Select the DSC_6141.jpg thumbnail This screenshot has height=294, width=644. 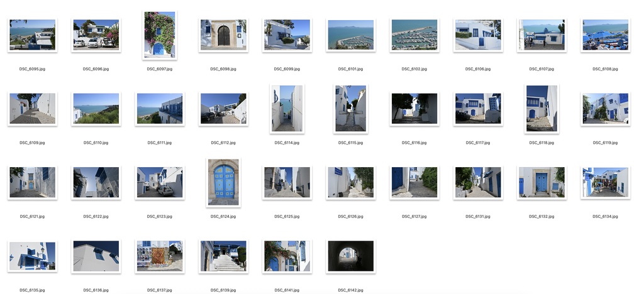pyautogui.click(x=287, y=256)
